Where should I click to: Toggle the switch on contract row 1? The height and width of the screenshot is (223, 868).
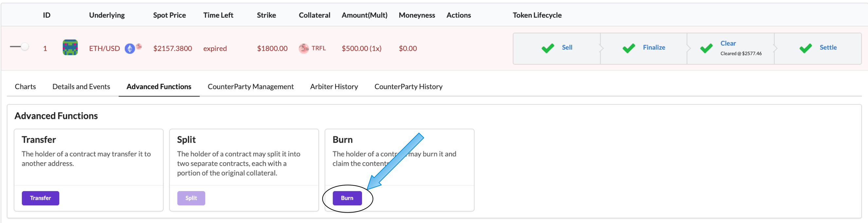[20, 47]
